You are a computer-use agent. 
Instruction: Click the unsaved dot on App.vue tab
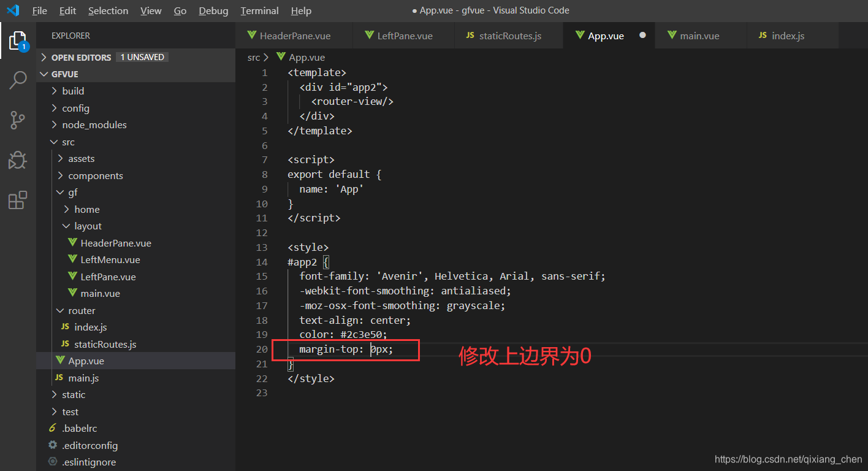pos(642,36)
